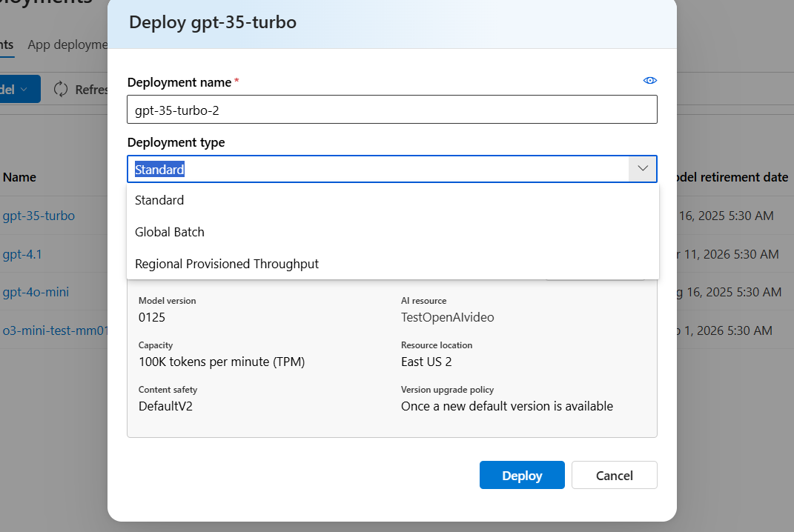Click the 1, 2026 5:30 AM retirement date
The image size is (794, 532).
click(728, 330)
